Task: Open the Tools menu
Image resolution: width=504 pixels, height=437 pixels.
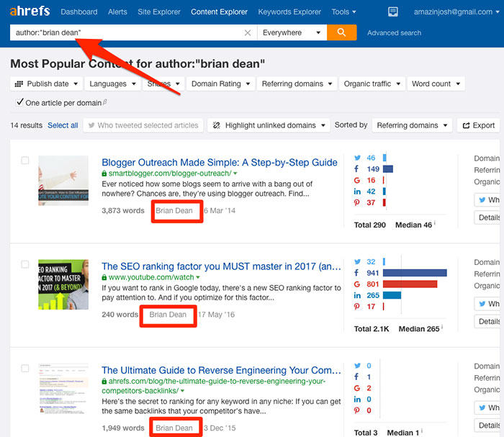Action: coord(343,12)
